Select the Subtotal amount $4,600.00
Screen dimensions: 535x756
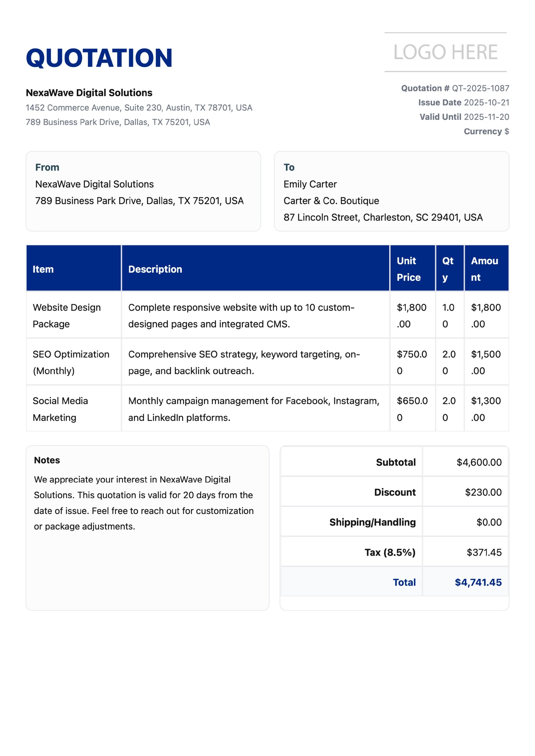pyautogui.click(x=479, y=462)
